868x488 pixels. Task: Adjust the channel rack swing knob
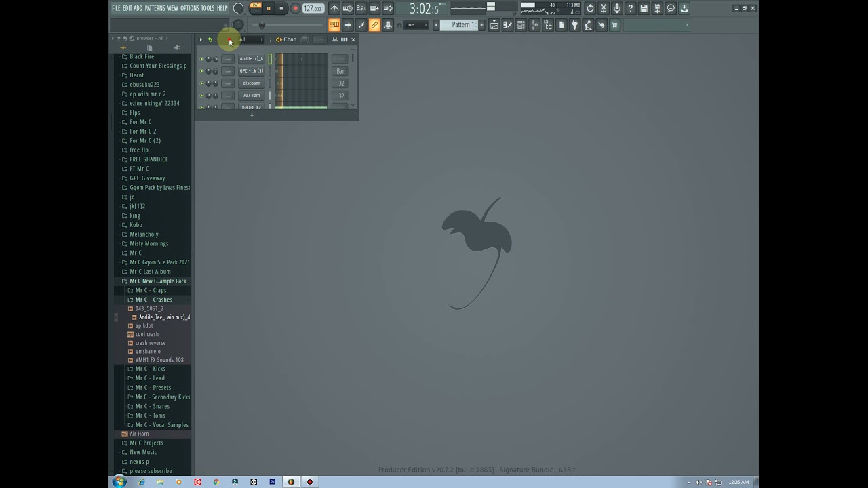pyautogui.click(x=304, y=39)
